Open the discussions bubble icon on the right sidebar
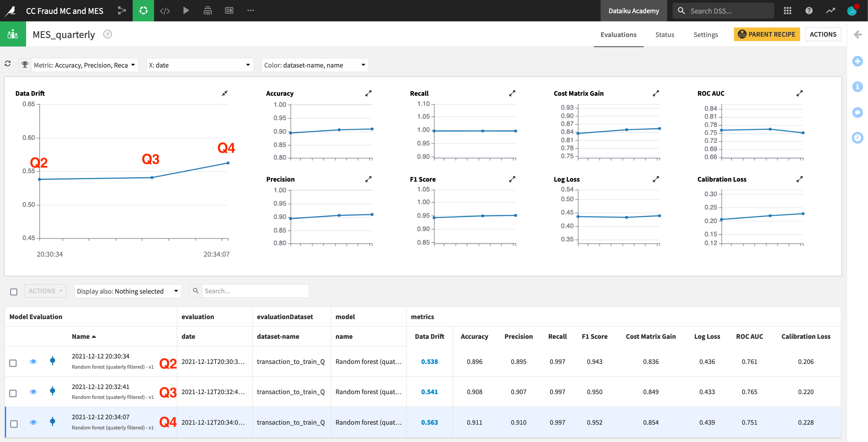868x442 pixels. [858, 112]
